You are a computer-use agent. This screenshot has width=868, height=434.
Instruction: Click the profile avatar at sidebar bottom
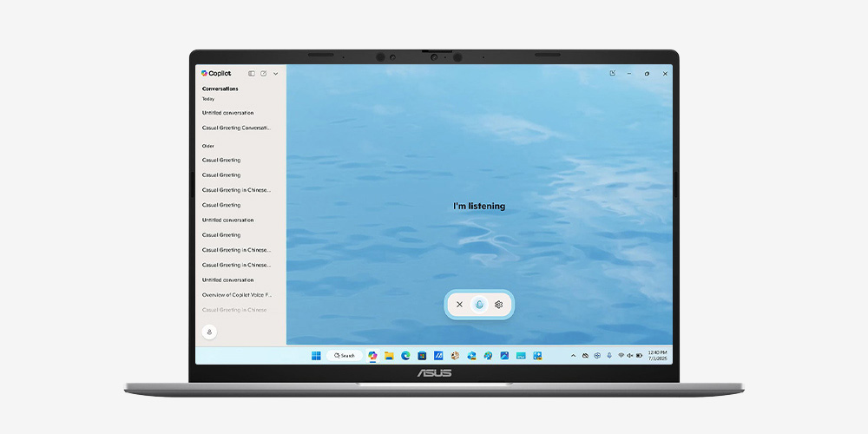(x=209, y=332)
